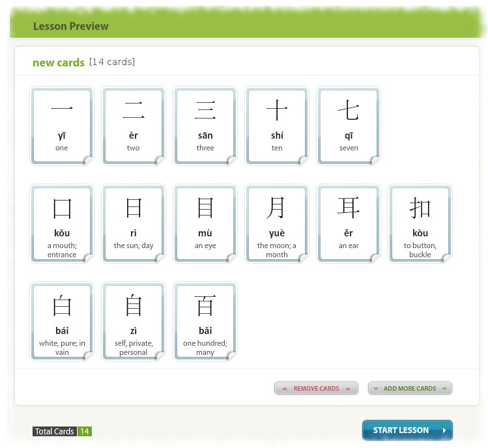Click the kòu 'to button, buckle' card

coord(420,224)
